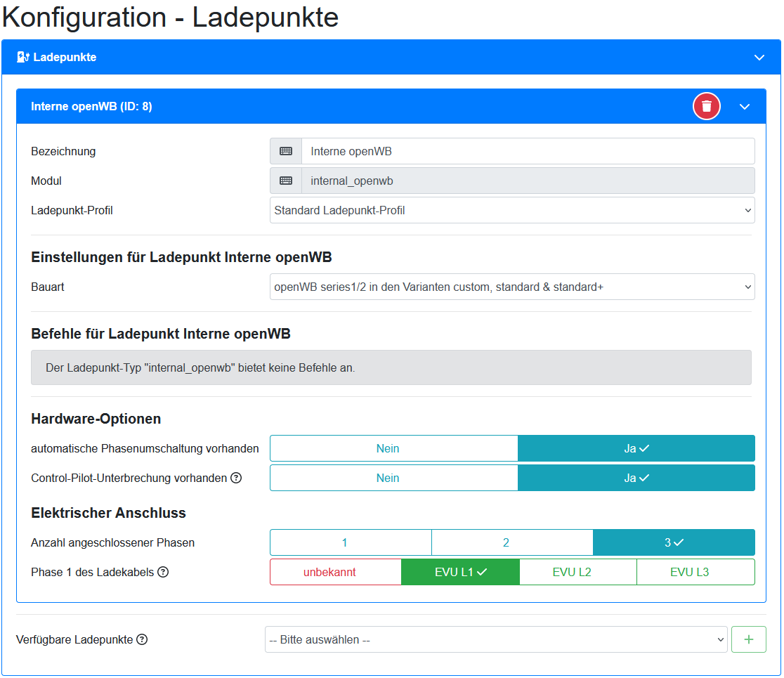Image resolution: width=784 pixels, height=678 pixels.
Task: Select 3 connected phases
Action: (x=674, y=542)
